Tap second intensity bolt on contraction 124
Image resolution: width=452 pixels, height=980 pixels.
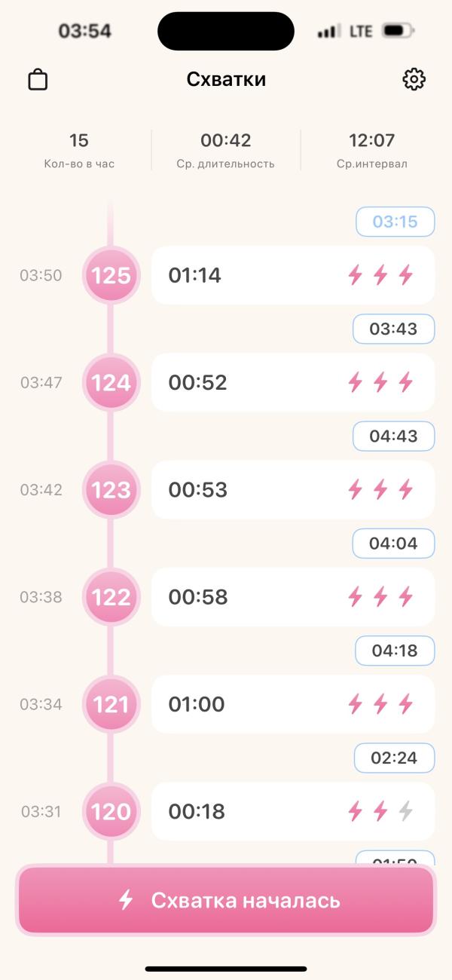coord(380,383)
